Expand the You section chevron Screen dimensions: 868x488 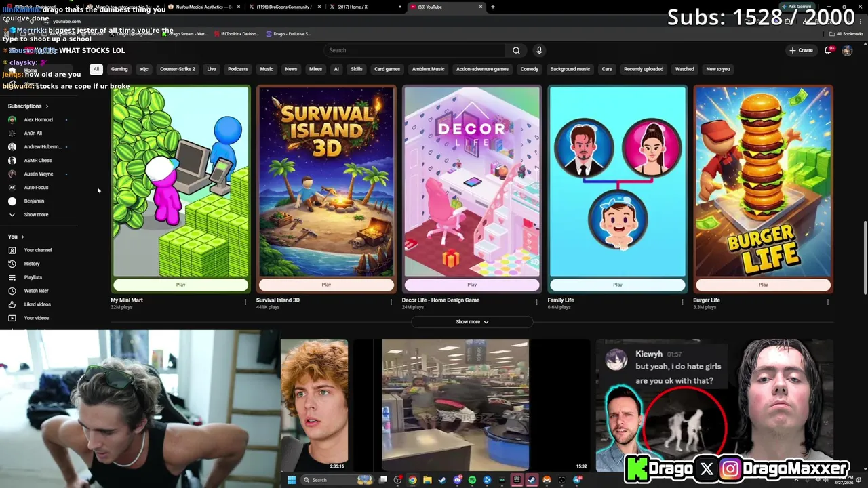22,237
